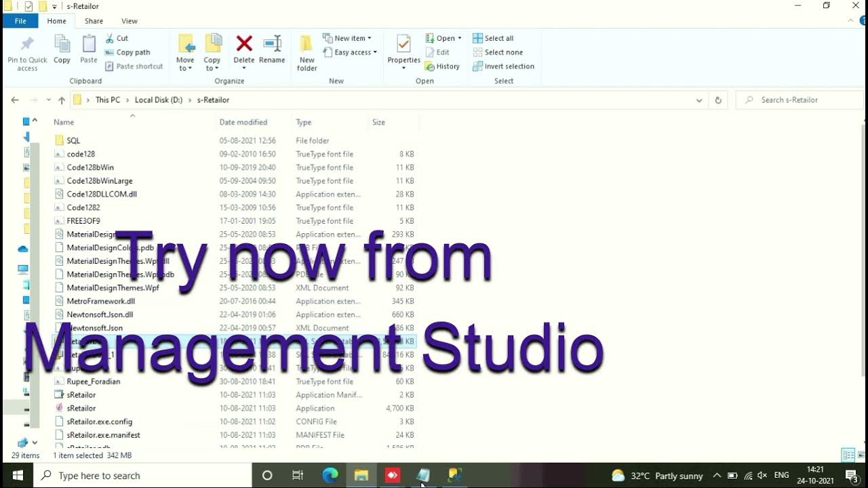Switch to the View ribbon tab
Viewport: 868px width, 488px height.
tap(130, 21)
